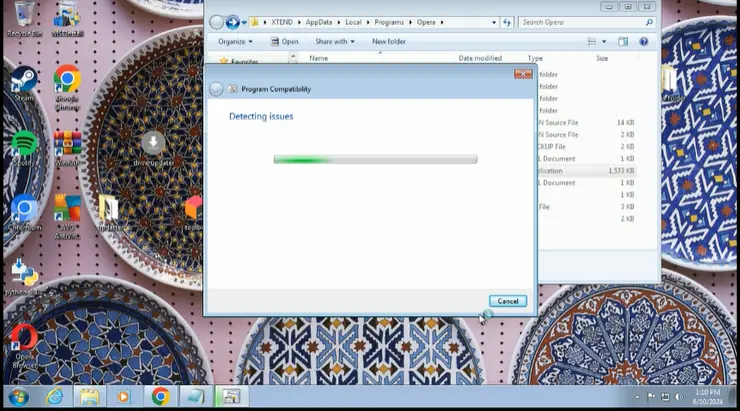The image size is (740, 411).
Task: Show hidden tray icons arrow
Action: click(637, 397)
